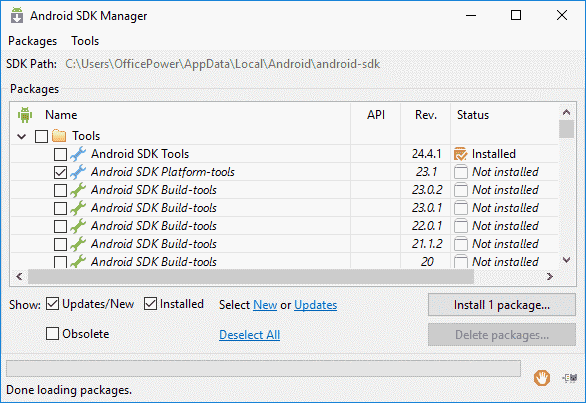The height and width of the screenshot is (403, 586).
Task: Click the green wrench icon for Build-tools rev 20
Action: 78,261
